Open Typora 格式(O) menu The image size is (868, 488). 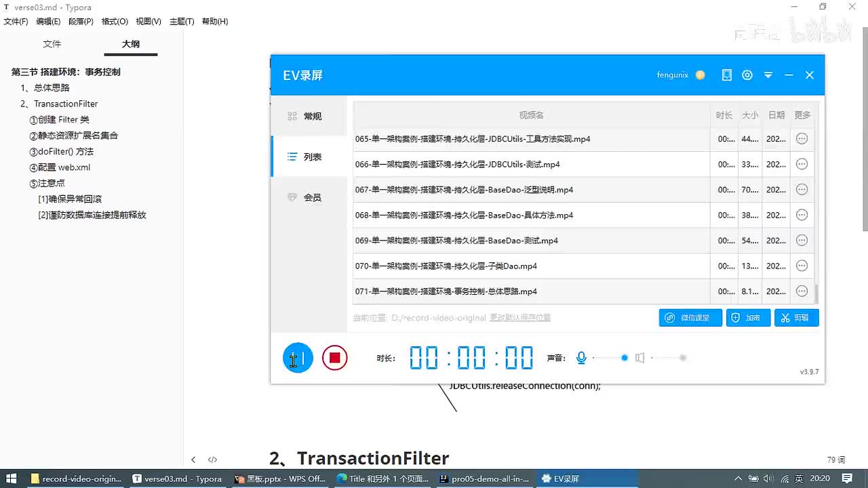coord(115,22)
